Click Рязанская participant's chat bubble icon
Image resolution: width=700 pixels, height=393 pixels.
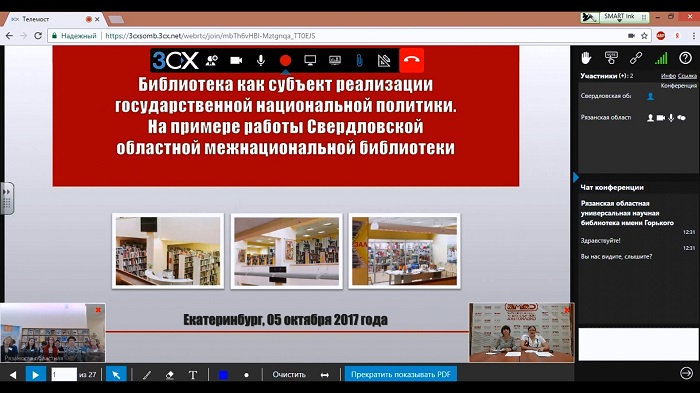pyautogui.click(x=681, y=117)
